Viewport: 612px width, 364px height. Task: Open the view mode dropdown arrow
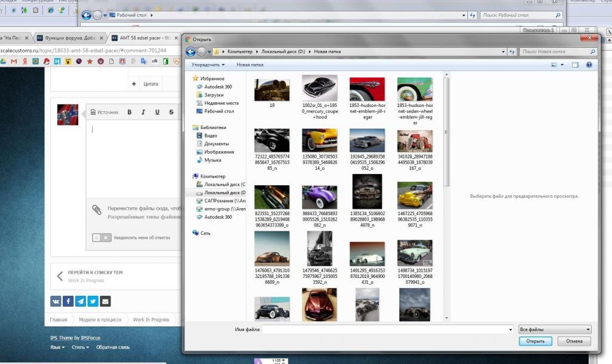[563, 65]
